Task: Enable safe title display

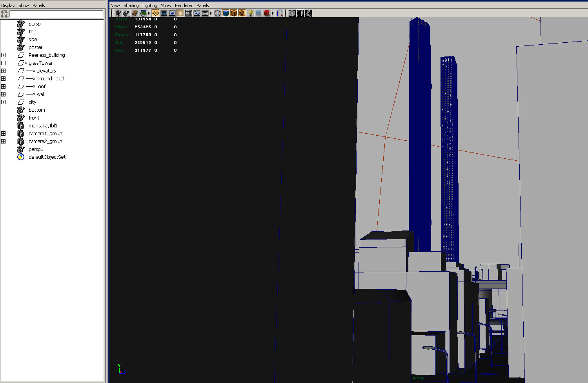Action: click(205, 13)
